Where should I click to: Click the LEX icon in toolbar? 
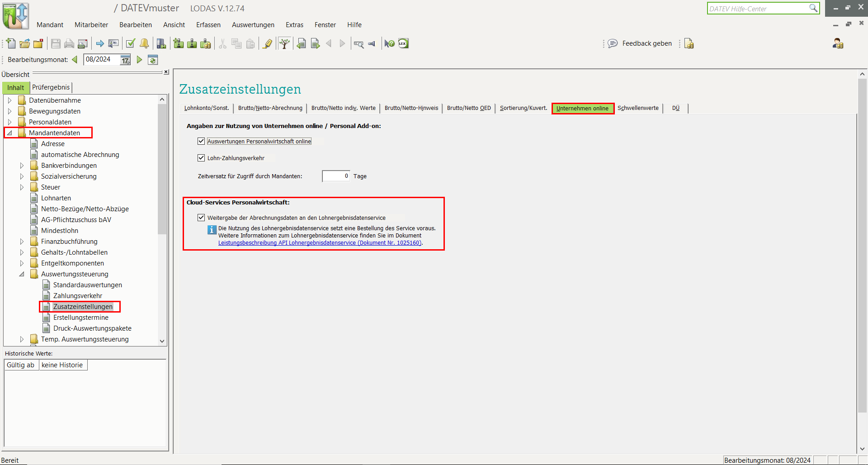tap(403, 43)
